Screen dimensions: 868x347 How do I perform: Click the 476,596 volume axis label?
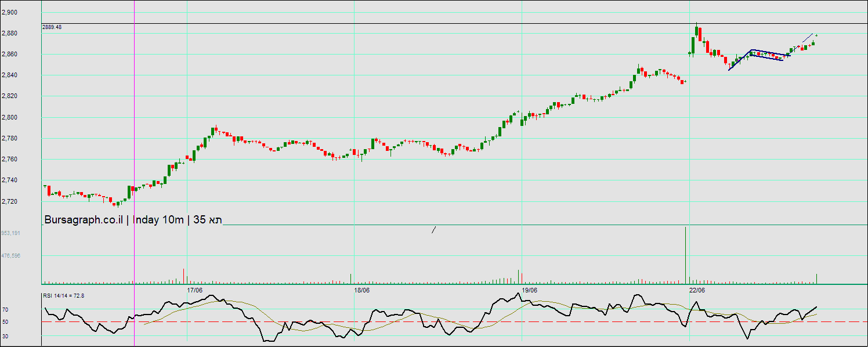[10, 255]
